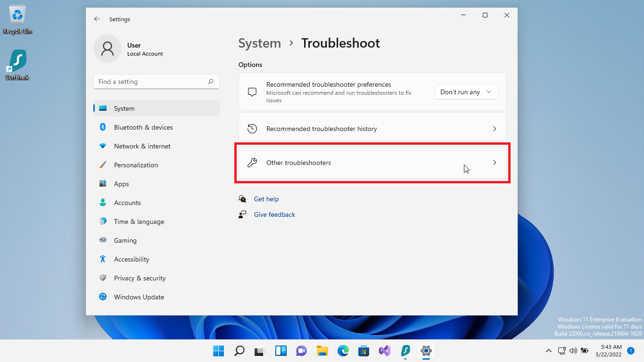The height and width of the screenshot is (362, 644).
Task: Open Widgets from taskbar
Action: point(281,351)
